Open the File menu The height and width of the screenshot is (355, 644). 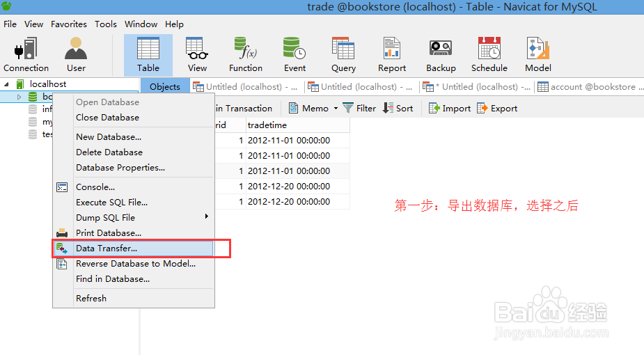click(10, 24)
